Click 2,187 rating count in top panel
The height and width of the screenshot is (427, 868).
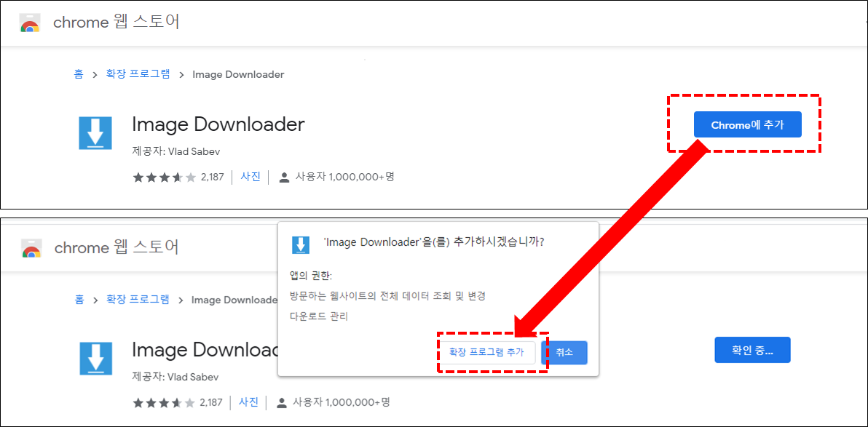(213, 177)
